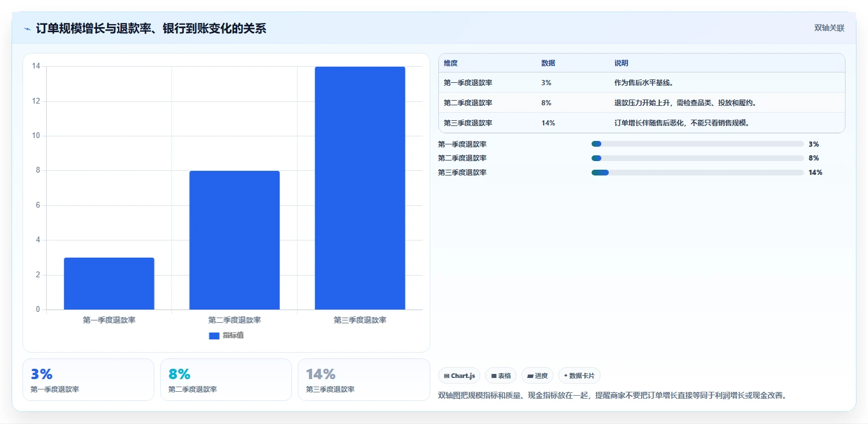Click table cell 订单增长伴随售后恶化，不能只看销售规模。
The width and height of the screenshot is (868, 424).
click(x=682, y=123)
